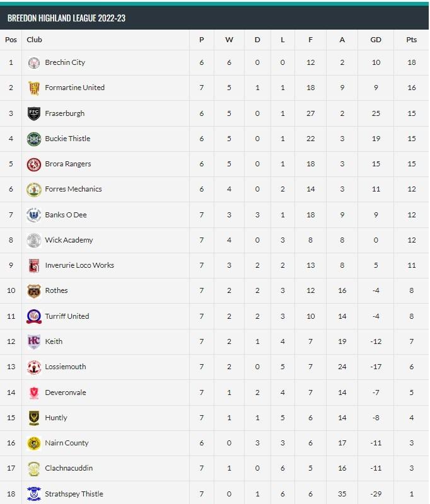Click the Brechin City club crest
Screen dimensions: 430x504
tap(34, 62)
